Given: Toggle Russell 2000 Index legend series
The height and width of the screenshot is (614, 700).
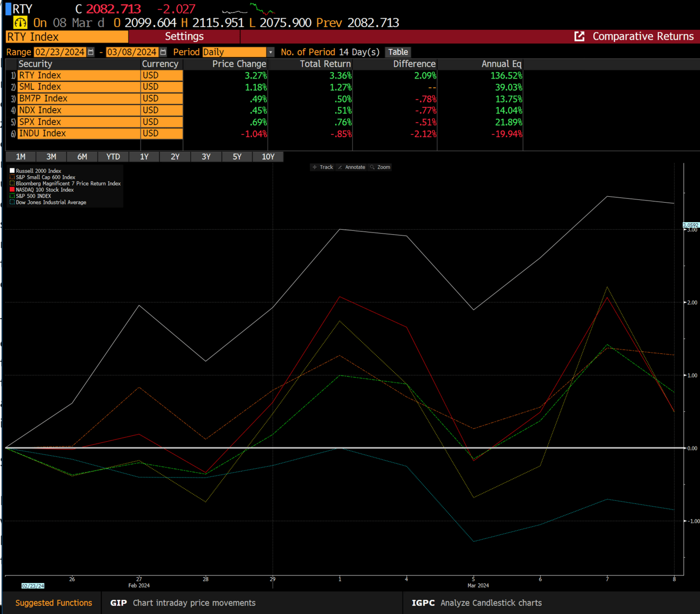Looking at the screenshot, I should click(38, 171).
